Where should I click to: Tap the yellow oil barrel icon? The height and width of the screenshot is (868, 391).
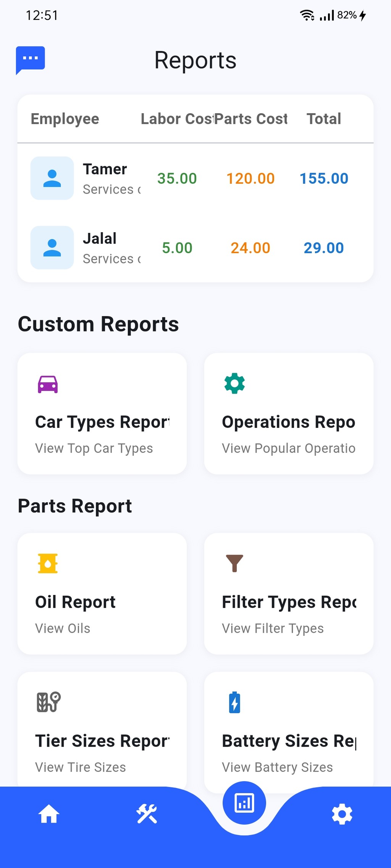tap(48, 563)
